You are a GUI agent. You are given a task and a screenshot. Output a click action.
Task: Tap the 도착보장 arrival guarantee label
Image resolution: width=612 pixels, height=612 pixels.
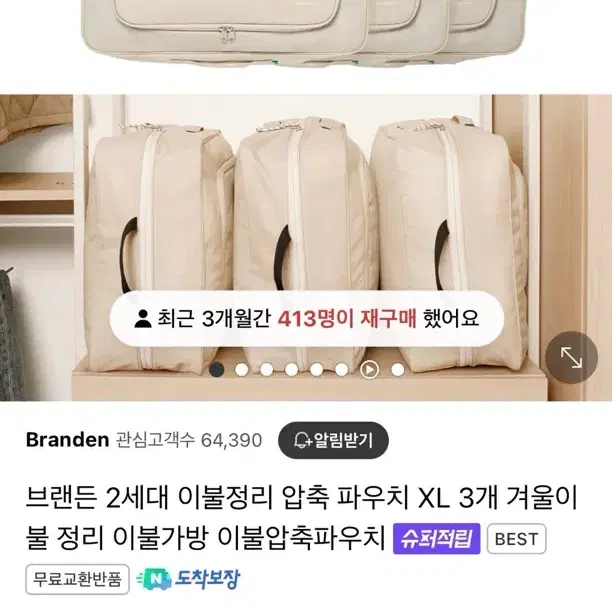point(207,579)
